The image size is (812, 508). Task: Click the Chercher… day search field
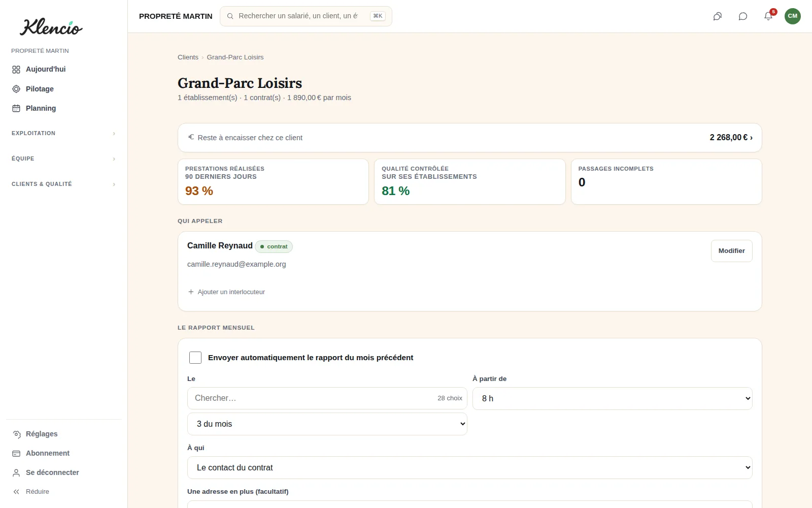tap(327, 398)
